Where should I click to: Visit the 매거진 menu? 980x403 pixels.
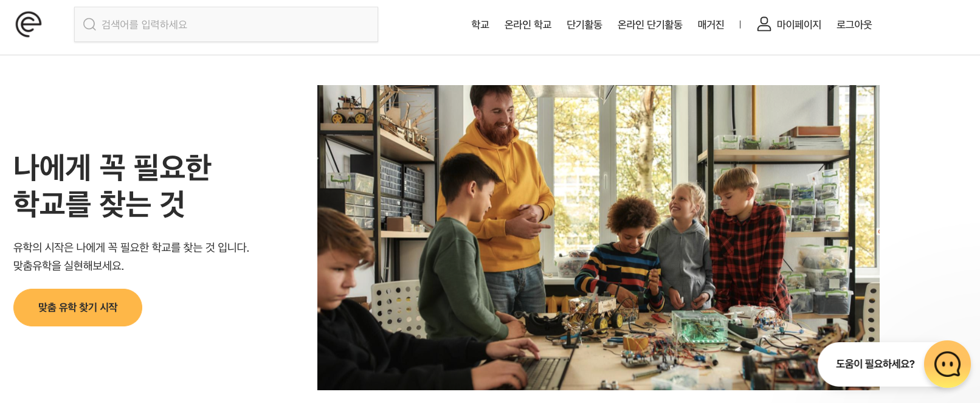pyautogui.click(x=711, y=24)
